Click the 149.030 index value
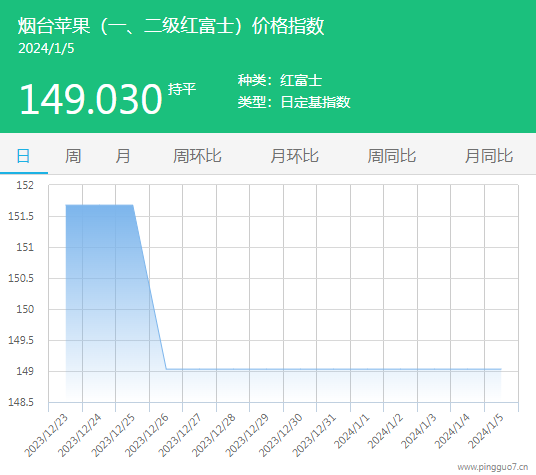 tap(91, 99)
